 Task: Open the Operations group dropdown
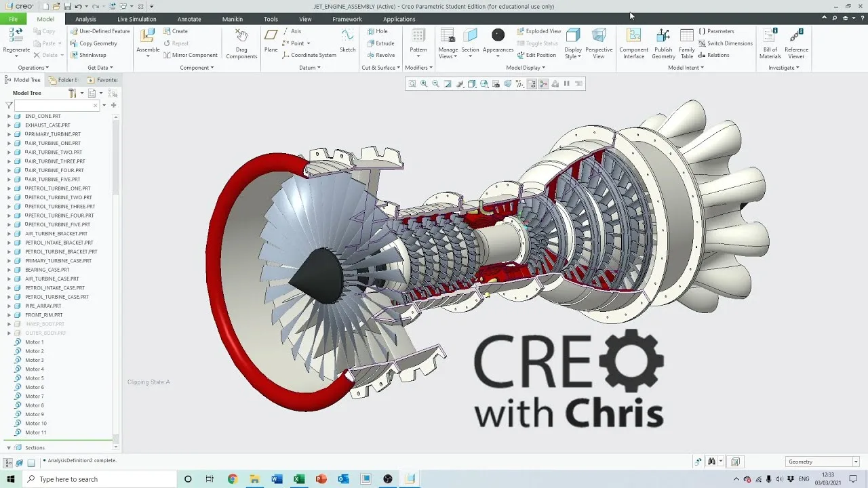click(x=33, y=68)
